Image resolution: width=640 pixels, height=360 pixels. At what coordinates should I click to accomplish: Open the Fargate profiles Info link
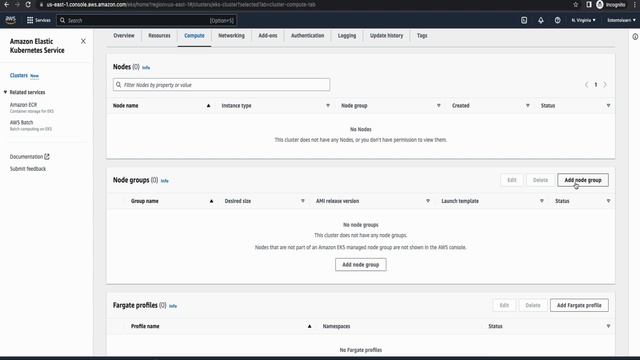(173, 306)
